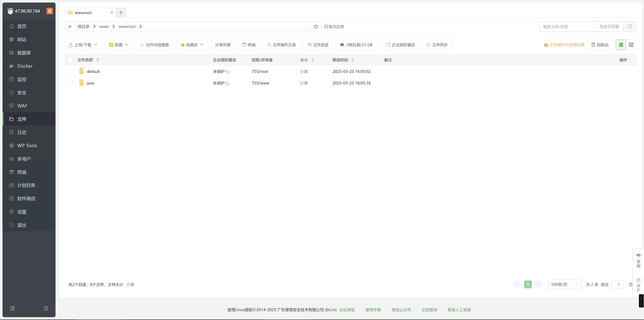This screenshot has width=644, height=320.
Task: Add a new file manager tab
Action: pos(121,13)
